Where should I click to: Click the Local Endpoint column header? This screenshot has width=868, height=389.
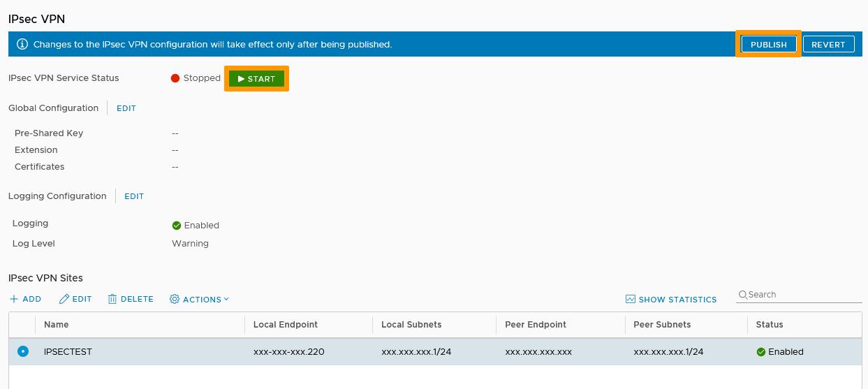click(285, 325)
